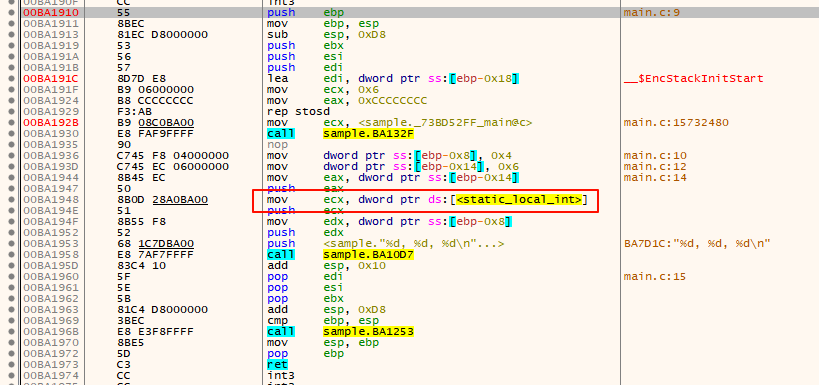Select the push of the "%d, %d, %d\n" string
This screenshot has width=819, height=385.
[x=385, y=243]
